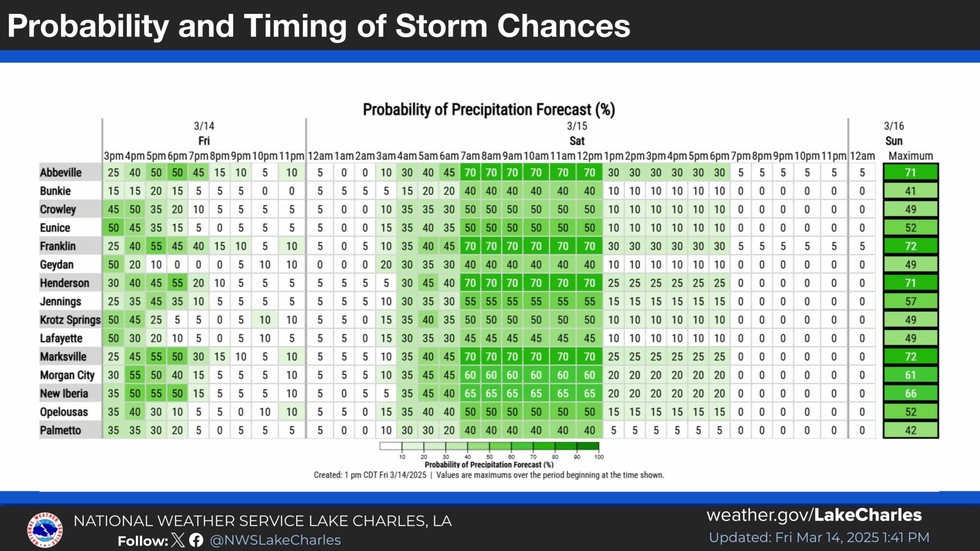Click the National Weather Service logo
Image resolution: width=980 pixels, height=551 pixels.
[x=45, y=529]
